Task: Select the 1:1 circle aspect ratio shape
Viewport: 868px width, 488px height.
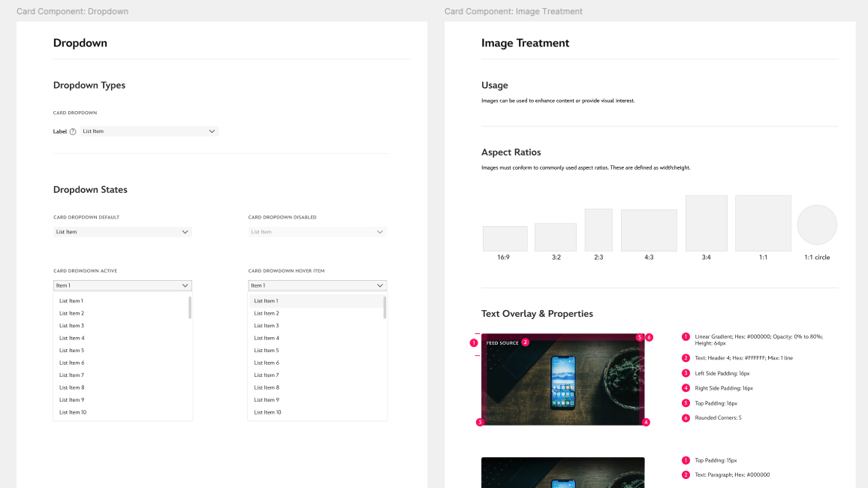Action: coord(817,224)
